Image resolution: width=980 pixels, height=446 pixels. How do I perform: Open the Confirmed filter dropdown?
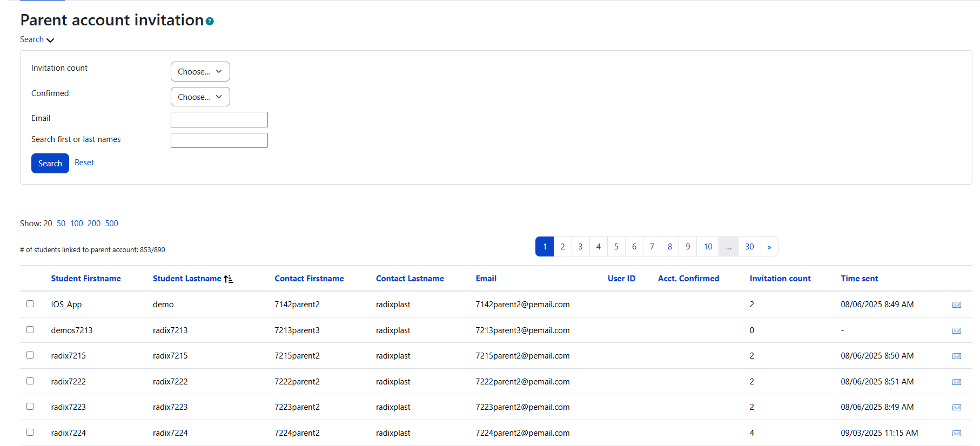point(200,97)
